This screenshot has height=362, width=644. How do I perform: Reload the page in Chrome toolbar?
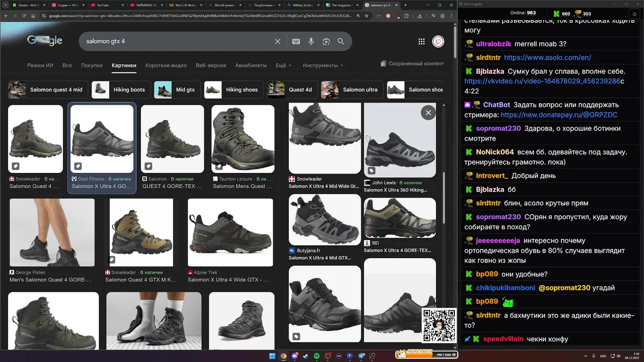24,16
